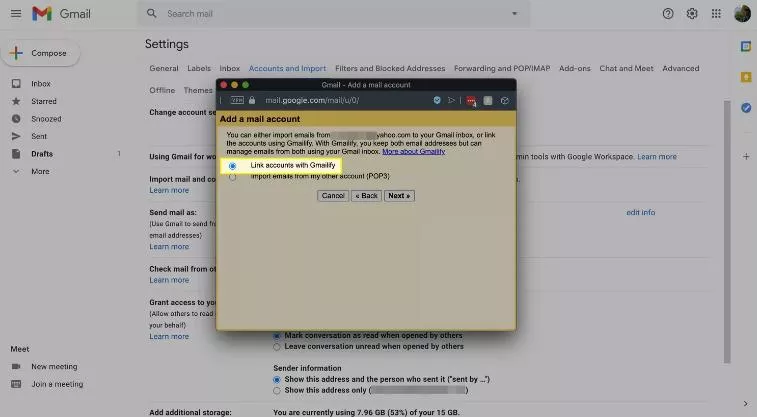Click the Sent arrow icon
The height and width of the screenshot is (417, 757).
pyautogui.click(x=16, y=136)
